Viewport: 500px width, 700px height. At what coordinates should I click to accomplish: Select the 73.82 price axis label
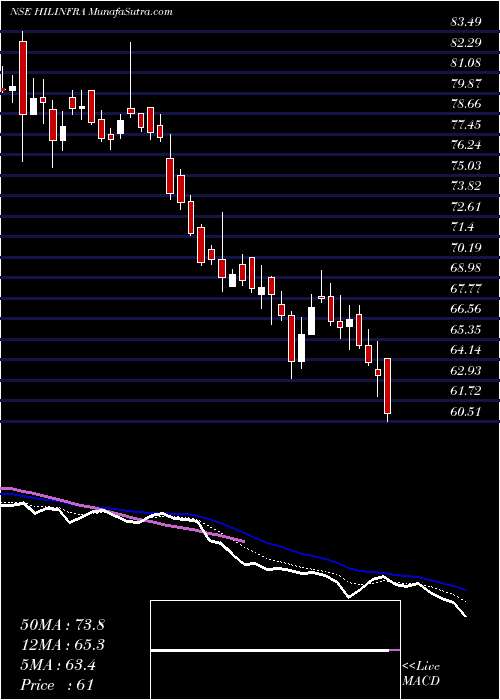pos(466,187)
